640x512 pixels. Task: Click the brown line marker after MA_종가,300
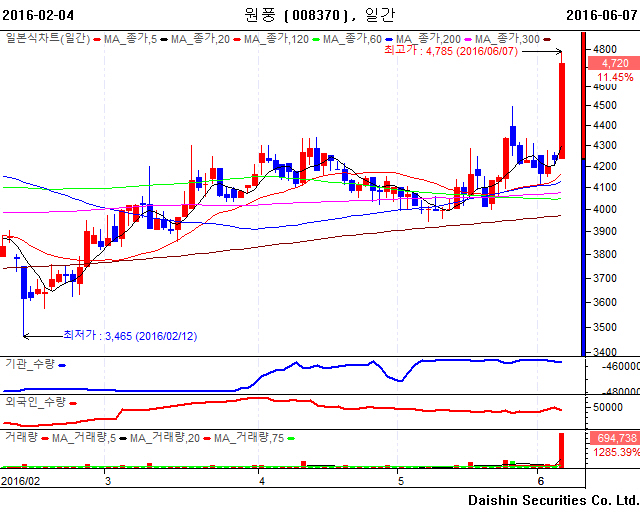pos(547,40)
